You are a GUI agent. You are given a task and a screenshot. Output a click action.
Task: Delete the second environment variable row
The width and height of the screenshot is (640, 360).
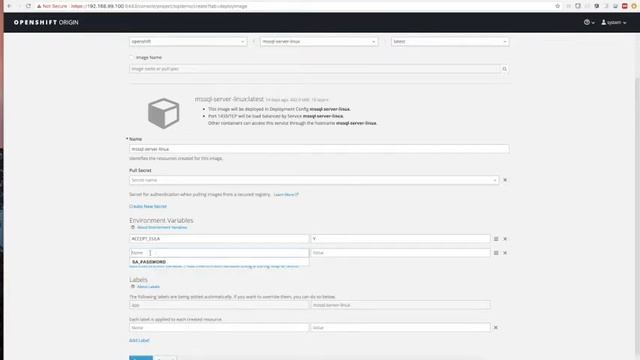pos(505,253)
